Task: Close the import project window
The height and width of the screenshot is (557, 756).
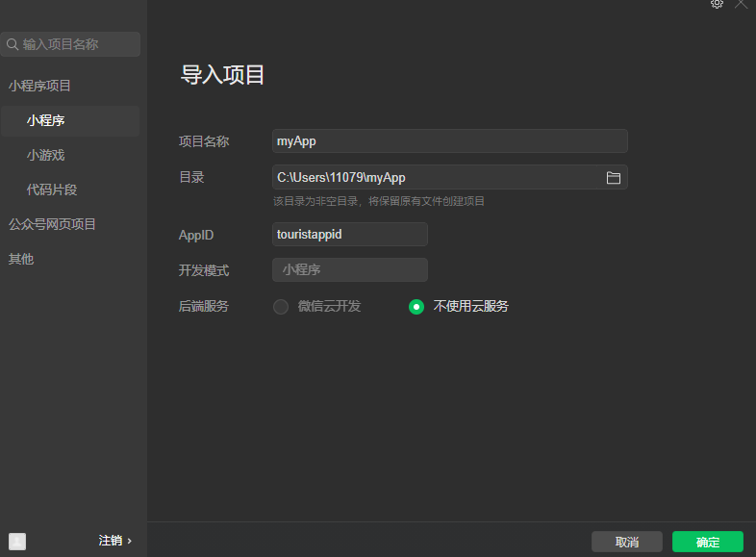Action: click(x=742, y=4)
